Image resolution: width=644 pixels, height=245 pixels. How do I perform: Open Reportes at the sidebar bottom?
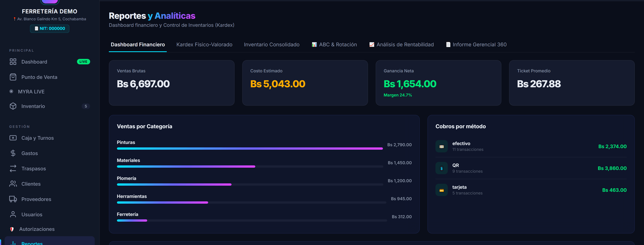pyautogui.click(x=49, y=241)
